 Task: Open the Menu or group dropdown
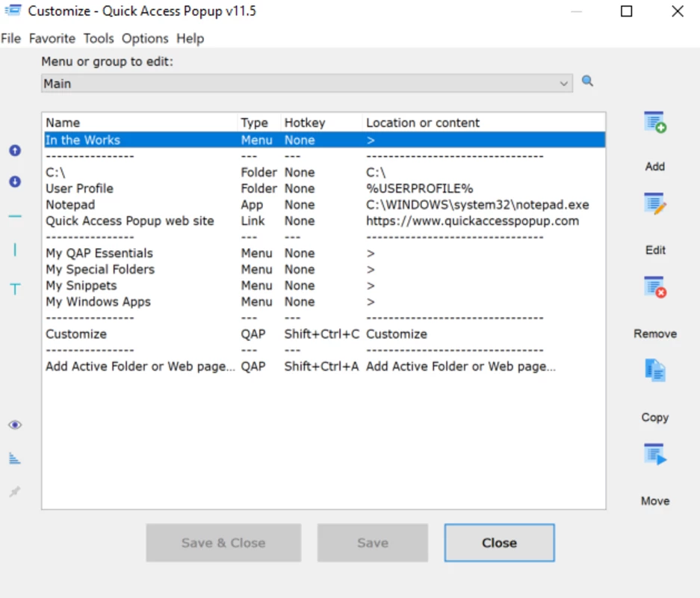pos(307,84)
